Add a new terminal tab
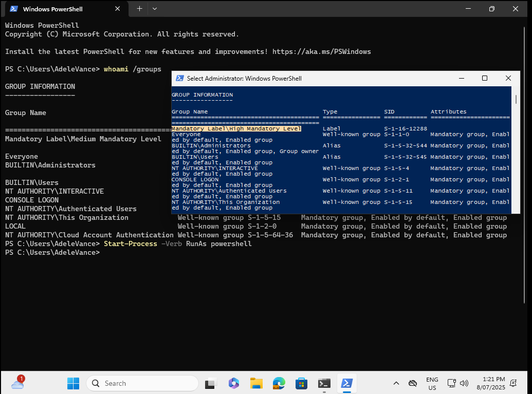 [139, 9]
